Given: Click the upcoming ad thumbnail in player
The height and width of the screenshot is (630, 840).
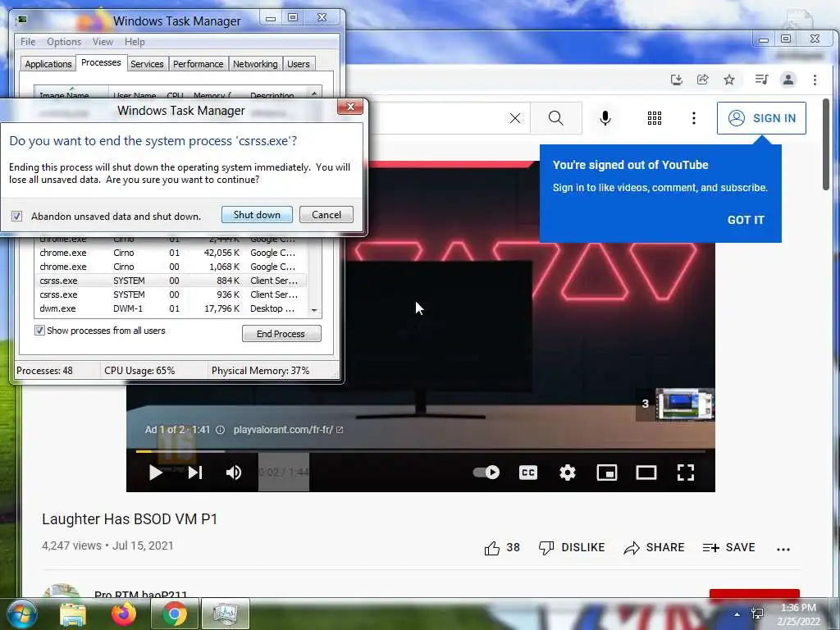Looking at the screenshot, I should [x=685, y=404].
